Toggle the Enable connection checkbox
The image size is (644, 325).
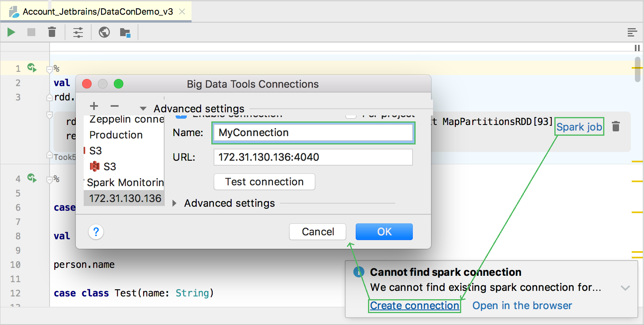[181, 116]
